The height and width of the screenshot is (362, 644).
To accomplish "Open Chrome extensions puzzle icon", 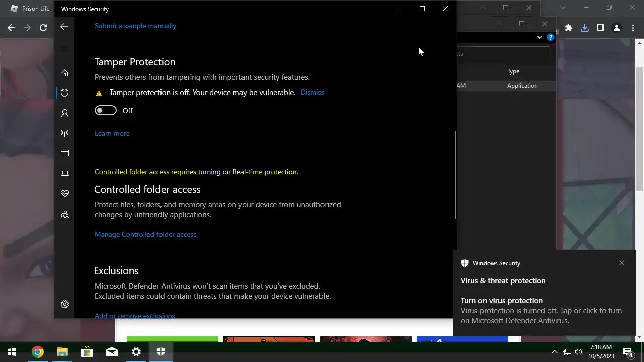I will tap(569, 28).
